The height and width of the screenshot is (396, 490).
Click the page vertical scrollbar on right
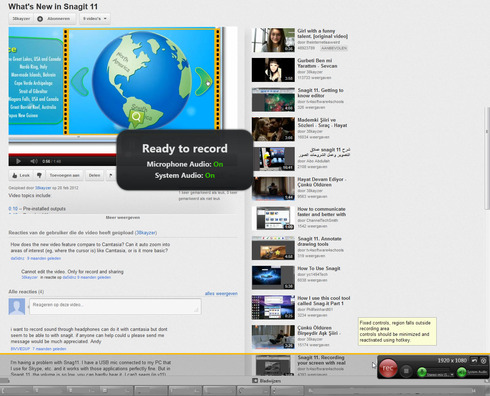(487, 158)
